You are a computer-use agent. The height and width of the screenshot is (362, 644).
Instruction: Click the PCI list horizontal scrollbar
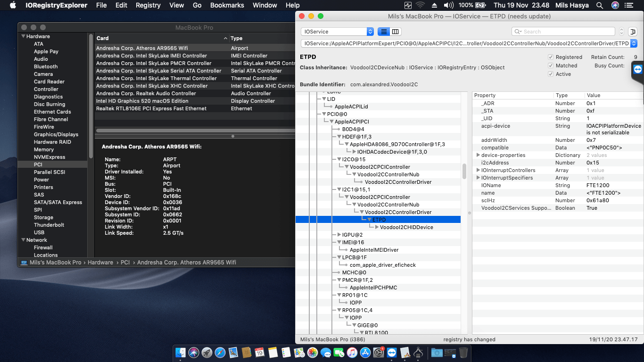click(x=196, y=131)
